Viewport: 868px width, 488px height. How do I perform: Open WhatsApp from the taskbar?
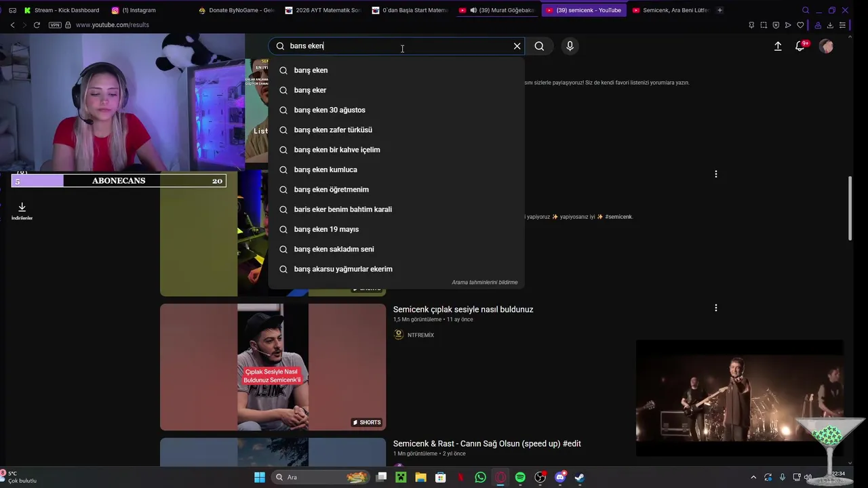(x=481, y=477)
